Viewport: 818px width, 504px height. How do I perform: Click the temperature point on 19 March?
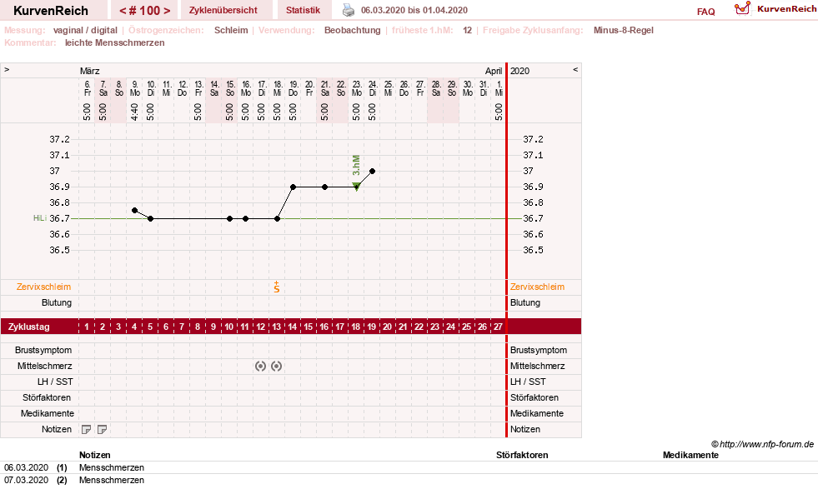294,187
